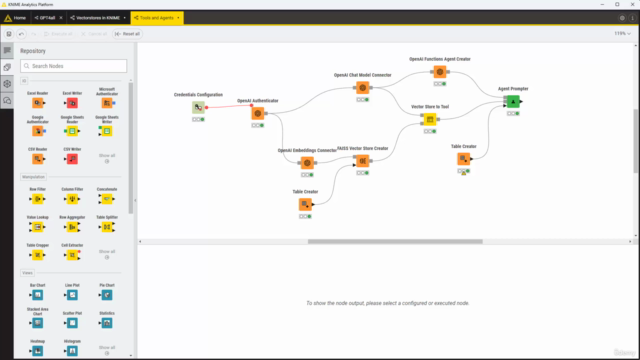Select the Stacked Area Chart node
Screen dimensions: 640x360
(x=38, y=323)
